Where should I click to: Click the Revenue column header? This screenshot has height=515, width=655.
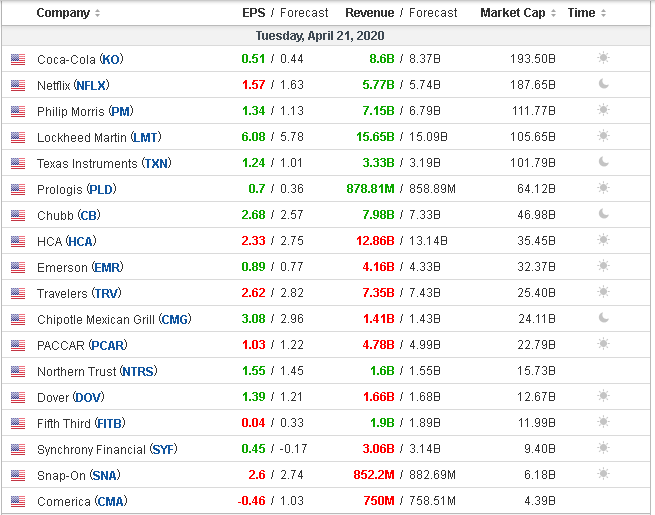coord(369,13)
